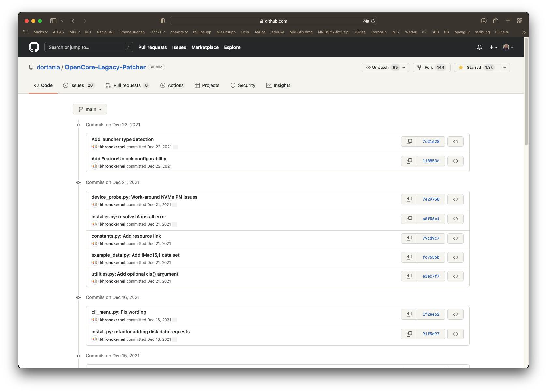Open commit hash 7e29758
The width and height of the screenshot is (547, 392).
431,199
